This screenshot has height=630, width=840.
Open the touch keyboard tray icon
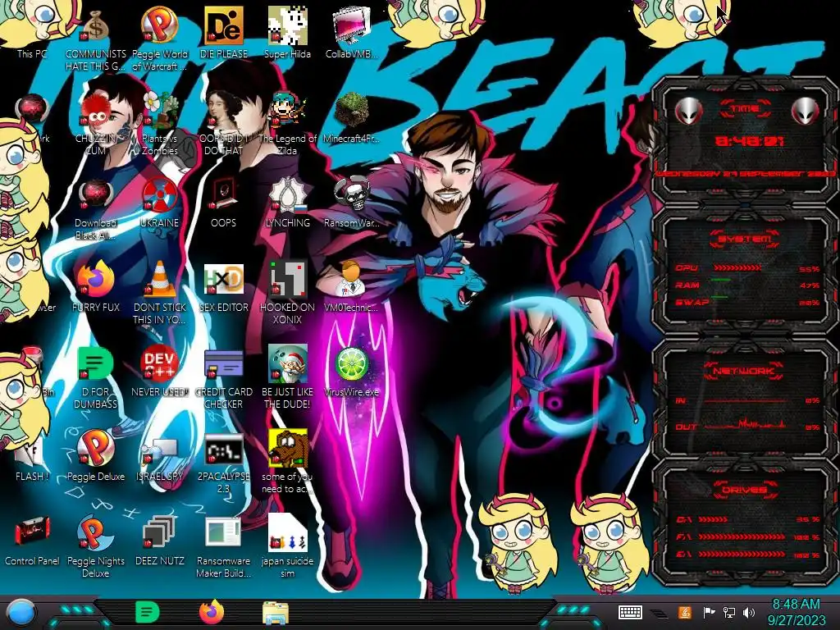630,612
